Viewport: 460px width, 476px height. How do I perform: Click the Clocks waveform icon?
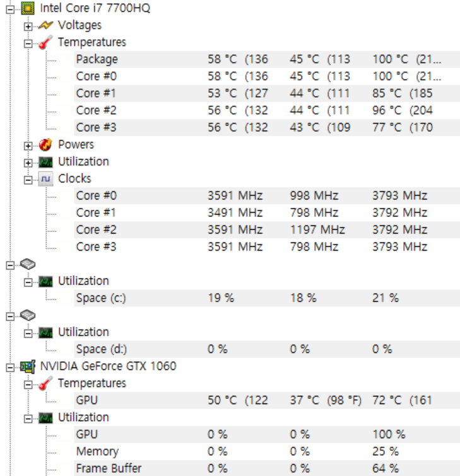pyautogui.click(x=45, y=179)
